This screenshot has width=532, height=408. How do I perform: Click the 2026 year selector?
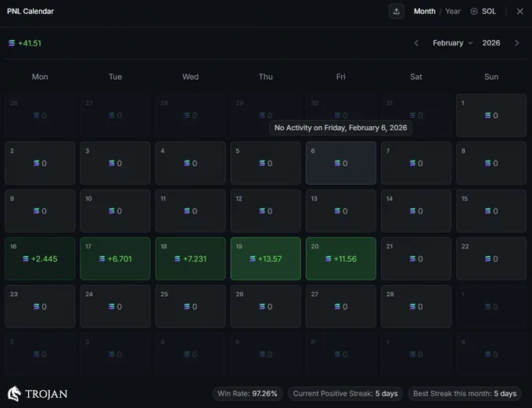click(x=491, y=43)
